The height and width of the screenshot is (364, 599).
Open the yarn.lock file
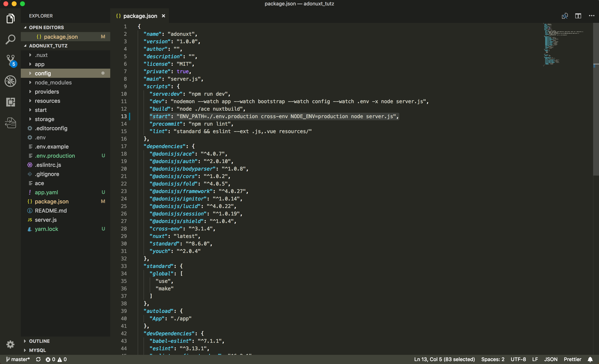pos(65,229)
